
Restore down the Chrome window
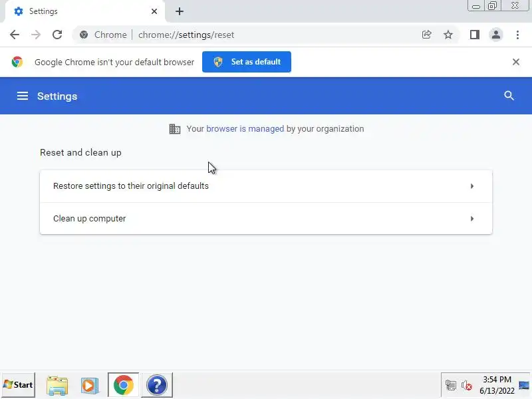click(492, 6)
